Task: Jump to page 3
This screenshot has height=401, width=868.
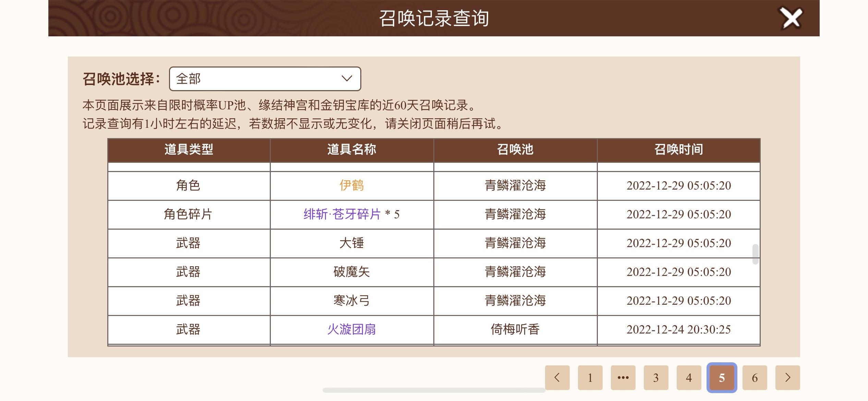Action: (656, 378)
